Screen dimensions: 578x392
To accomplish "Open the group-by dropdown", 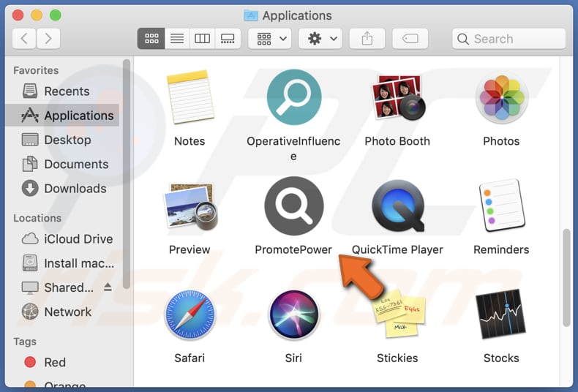I will tap(270, 39).
